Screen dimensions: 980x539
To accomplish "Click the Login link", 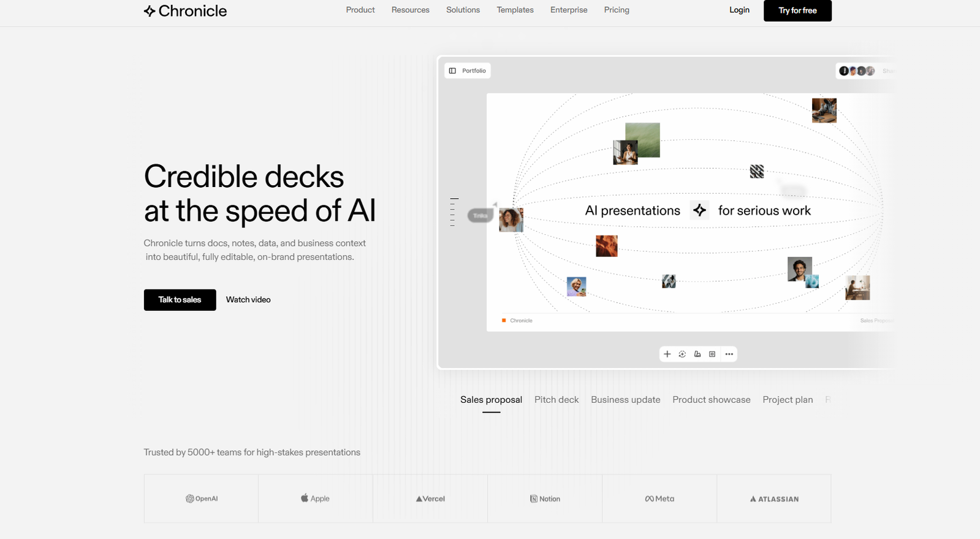I will click(739, 10).
